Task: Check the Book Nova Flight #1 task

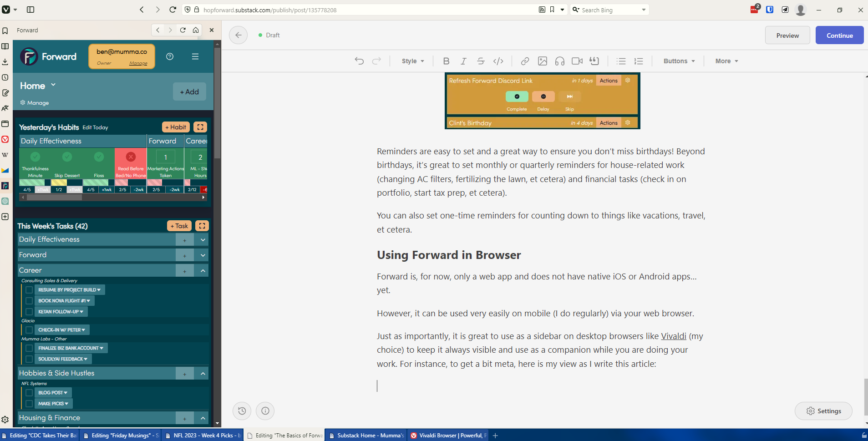Action: pos(29,301)
